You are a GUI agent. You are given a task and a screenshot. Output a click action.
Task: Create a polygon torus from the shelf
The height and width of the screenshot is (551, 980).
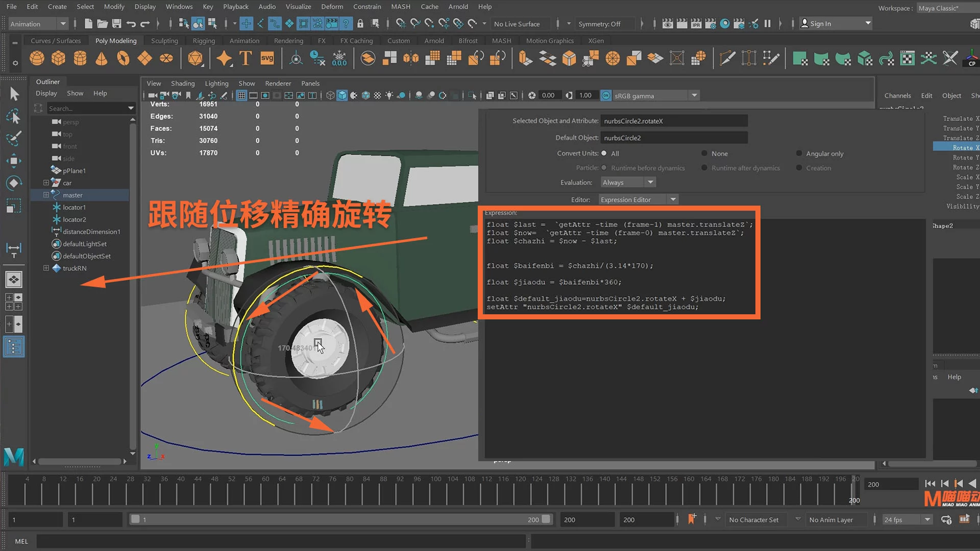coord(123,59)
